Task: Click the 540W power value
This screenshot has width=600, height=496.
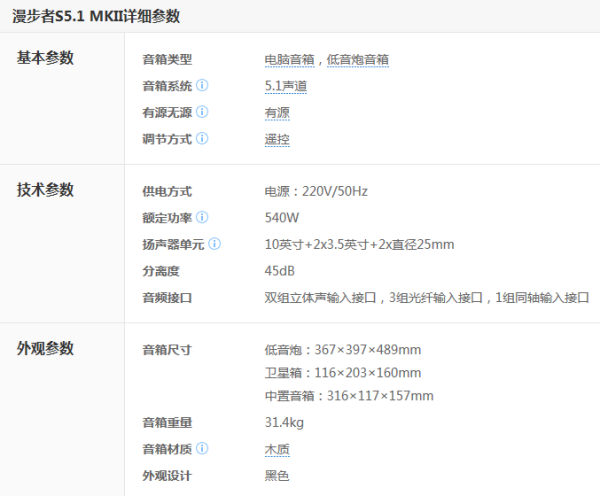Action: [282, 218]
